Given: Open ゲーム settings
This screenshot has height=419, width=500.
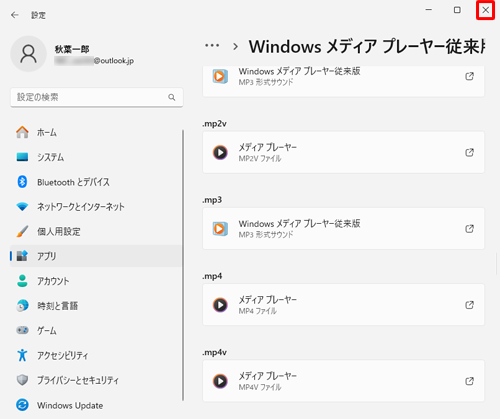Looking at the screenshot, I should pos(96,330).
